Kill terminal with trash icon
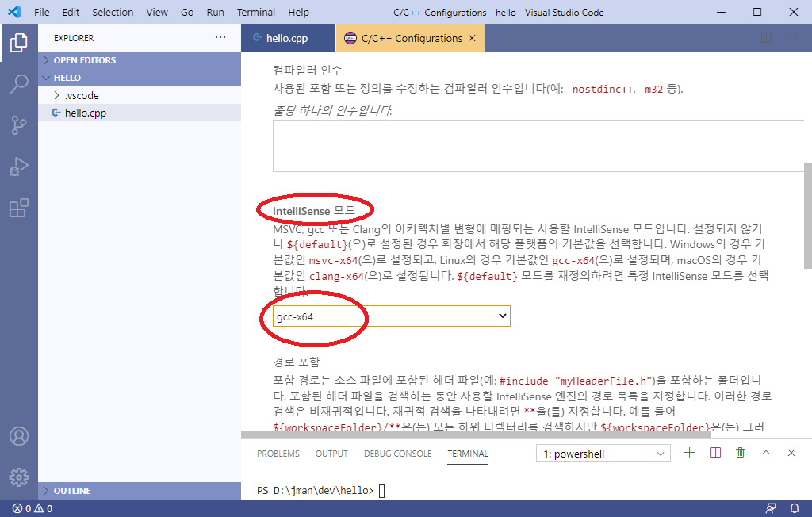The width and height of the screenshot is (812, 517). pos(741,453)
